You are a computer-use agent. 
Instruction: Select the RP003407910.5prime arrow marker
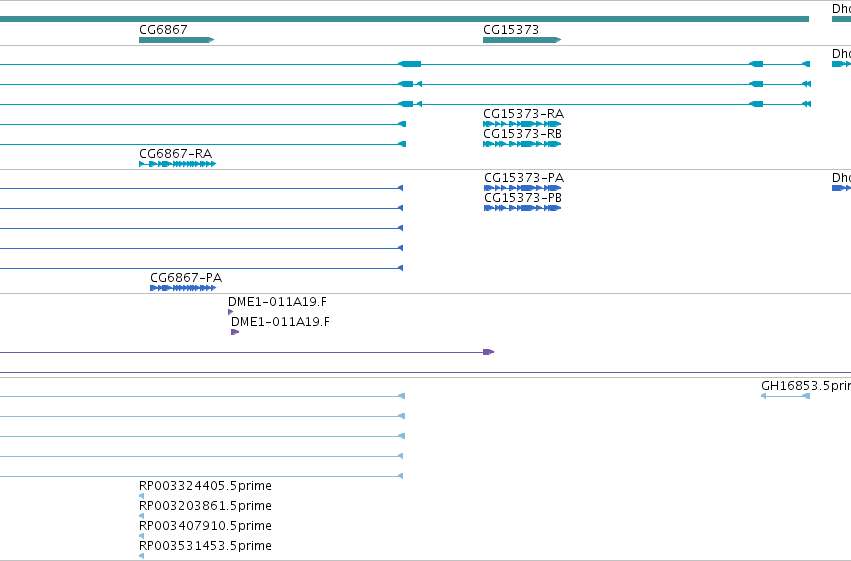click(x=142, y=536)
